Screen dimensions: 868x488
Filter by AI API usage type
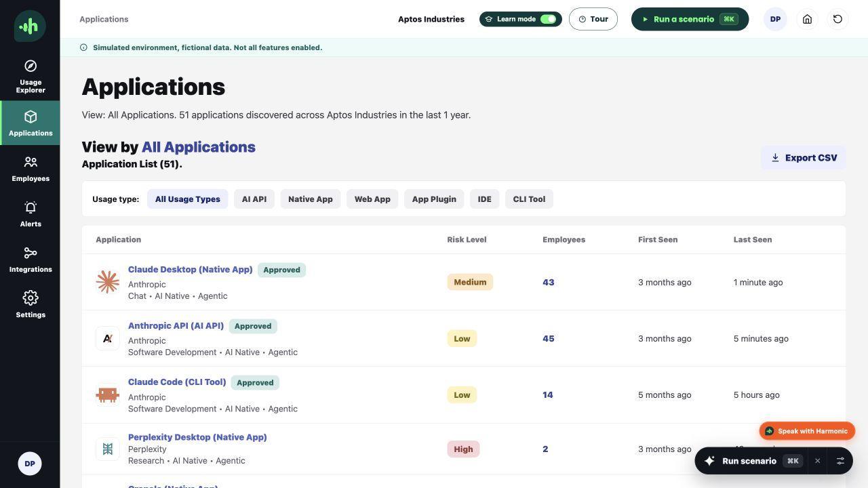(x=254, y=199)
